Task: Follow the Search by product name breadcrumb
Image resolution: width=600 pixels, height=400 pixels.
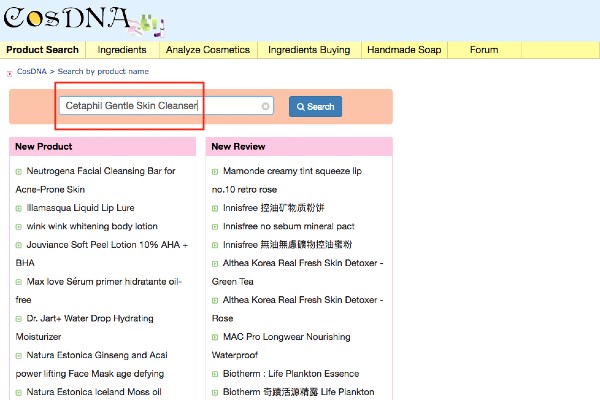Action: pos(103,72)
